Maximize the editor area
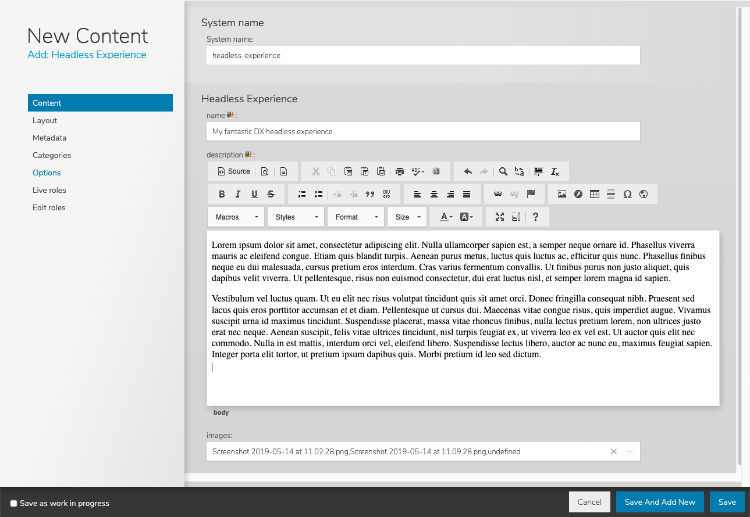Image resolution: width=750 pixels, height=517 pixels. tap(499, 217)
